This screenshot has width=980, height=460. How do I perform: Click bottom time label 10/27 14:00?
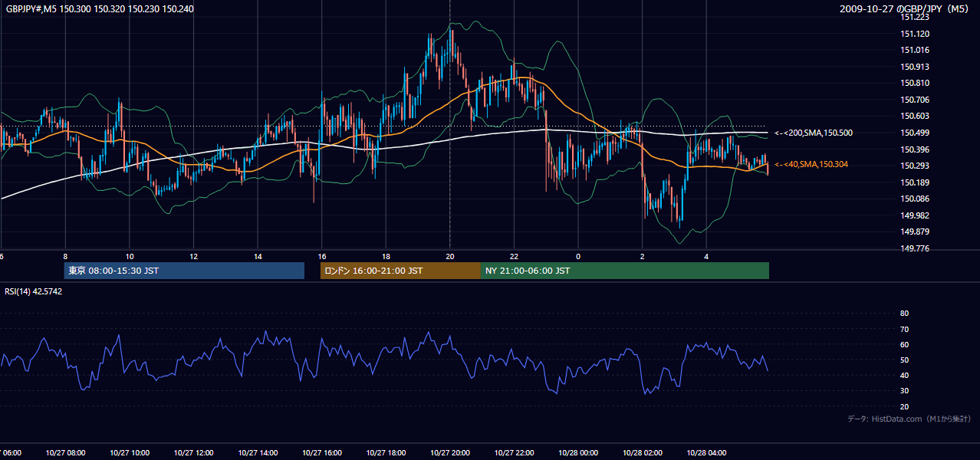(258, 453)
